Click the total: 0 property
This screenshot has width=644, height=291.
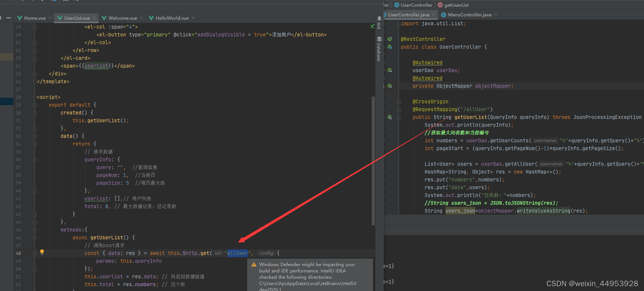(x=97, y=206)
